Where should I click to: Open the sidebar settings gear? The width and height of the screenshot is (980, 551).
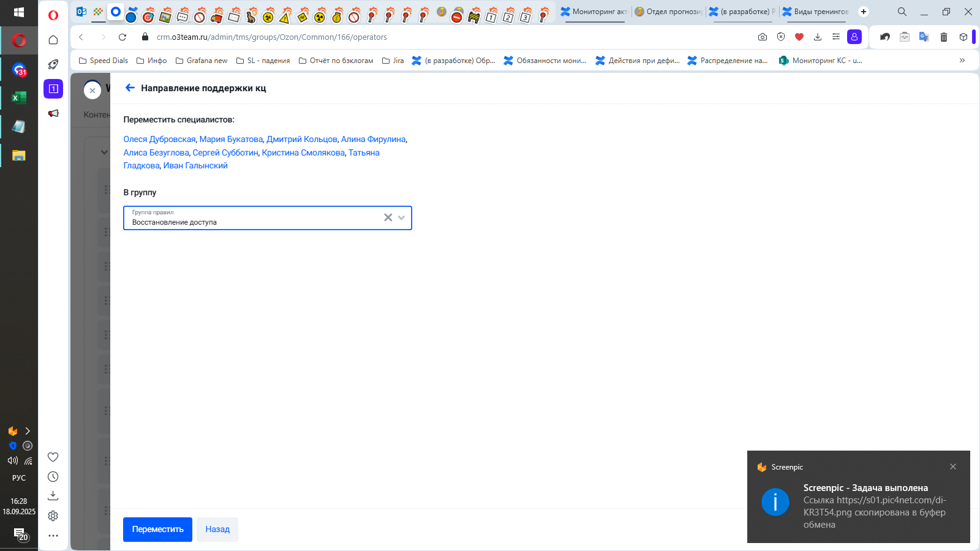[53, 516]
